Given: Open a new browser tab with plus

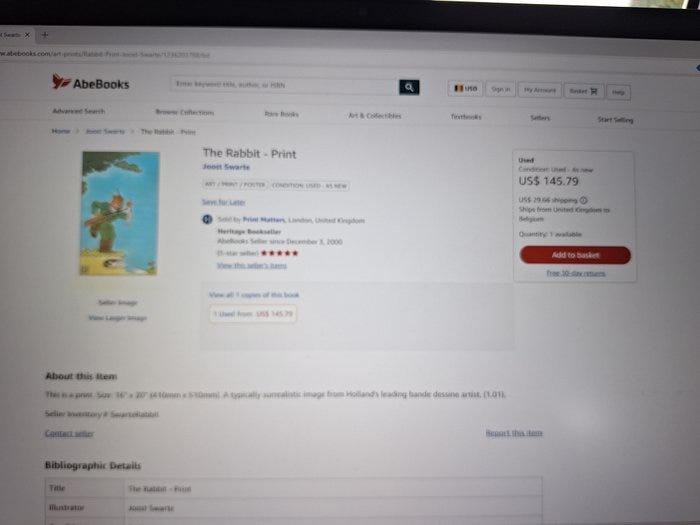Looking at the screenshot, I should [x=45, y=34].
